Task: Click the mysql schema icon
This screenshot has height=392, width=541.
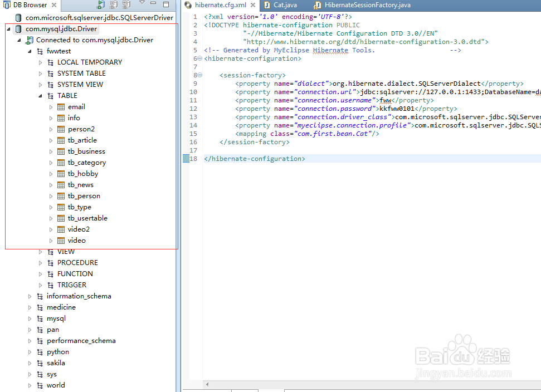Action: point(40,319)
